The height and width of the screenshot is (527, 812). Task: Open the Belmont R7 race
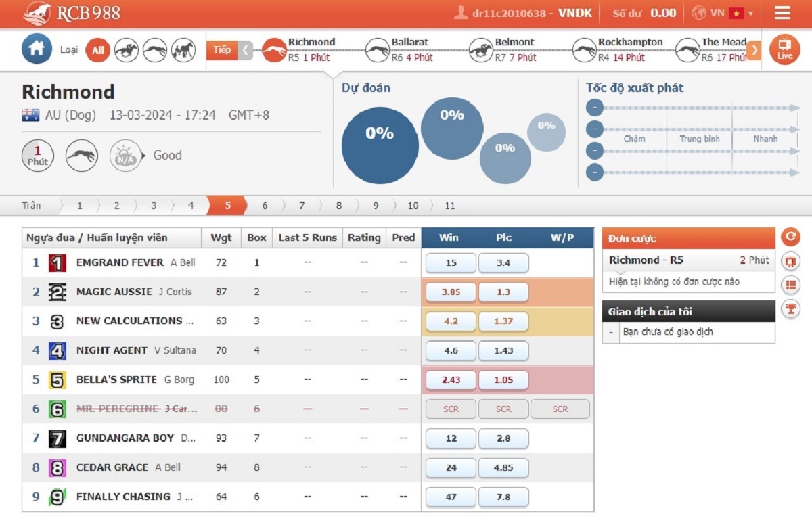click(x=503, y=49)
